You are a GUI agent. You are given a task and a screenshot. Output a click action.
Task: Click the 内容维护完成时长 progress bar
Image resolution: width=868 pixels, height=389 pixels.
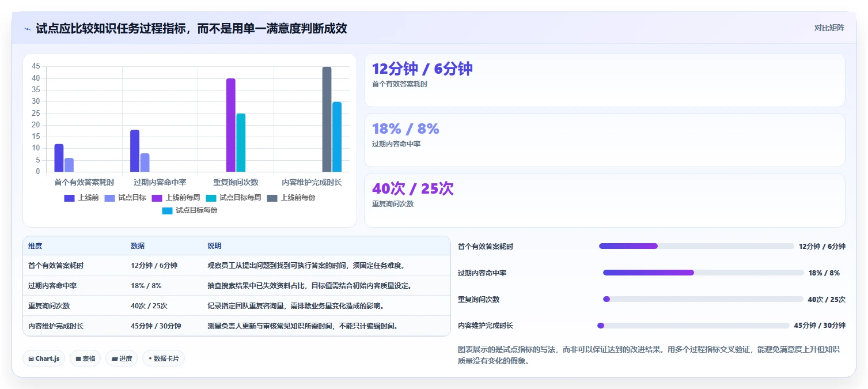pos(693,326)
